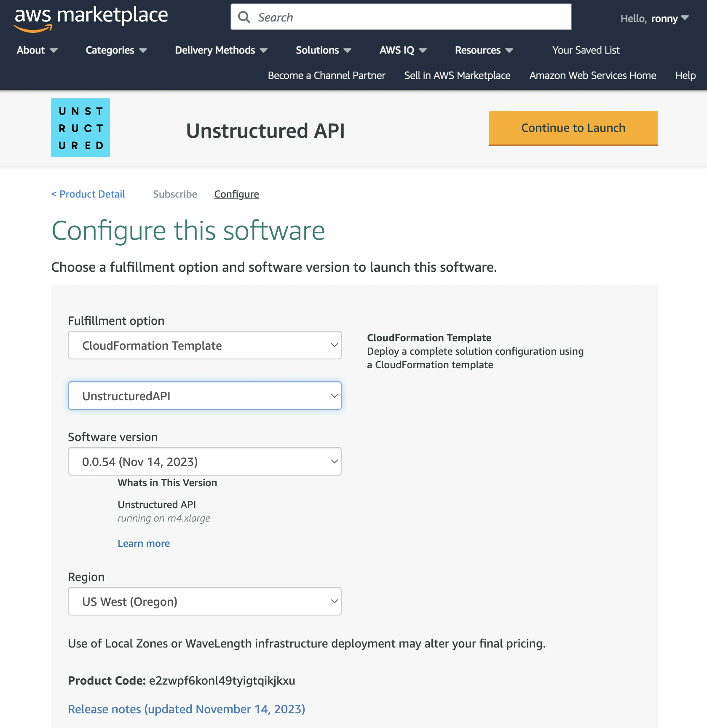
Task: Open the Categories navigation menu
Action: pos(115,50)
